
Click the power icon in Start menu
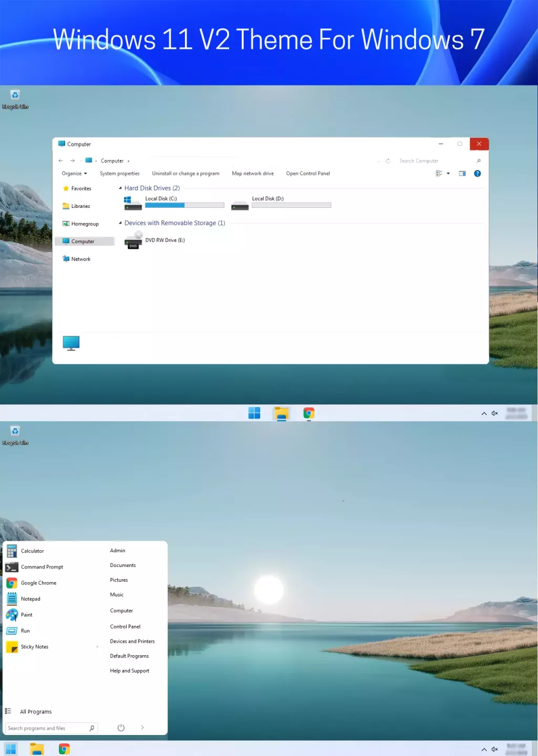pos(121,728)
